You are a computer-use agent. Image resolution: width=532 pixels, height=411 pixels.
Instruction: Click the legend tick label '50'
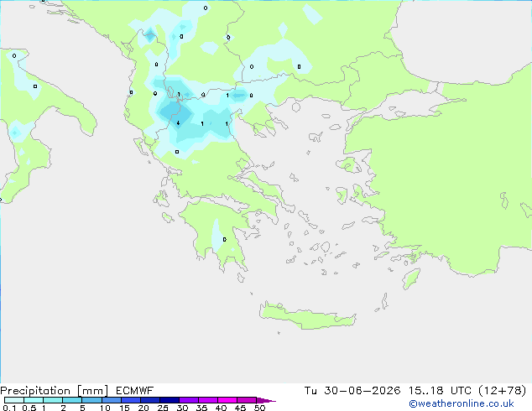click(259, 408)
